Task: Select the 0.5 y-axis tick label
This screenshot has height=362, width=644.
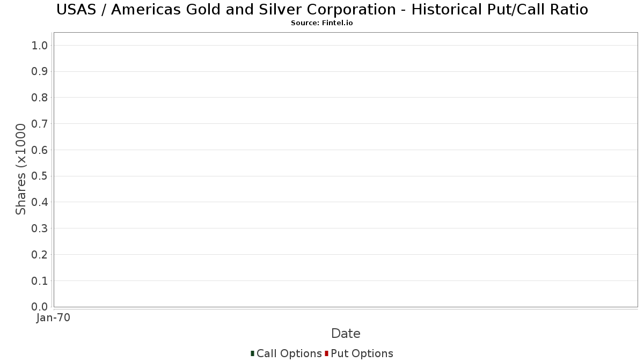Action: 40,176
